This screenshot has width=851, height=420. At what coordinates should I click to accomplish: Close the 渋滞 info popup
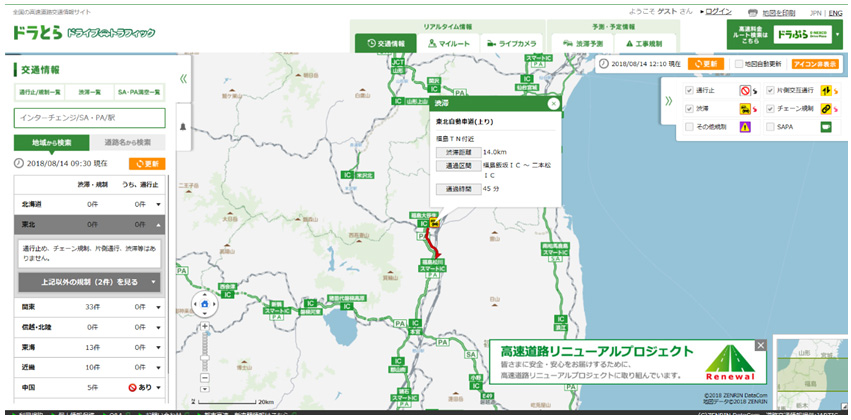(x=553, y=103)
